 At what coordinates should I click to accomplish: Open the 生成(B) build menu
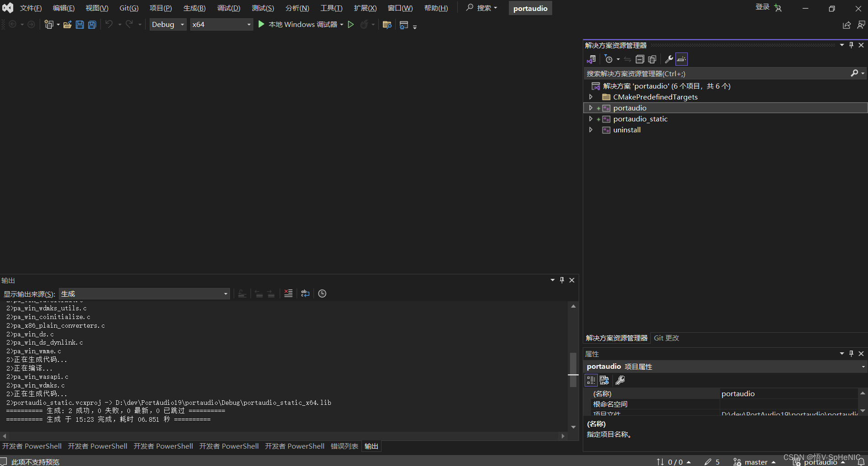(194, 8)
